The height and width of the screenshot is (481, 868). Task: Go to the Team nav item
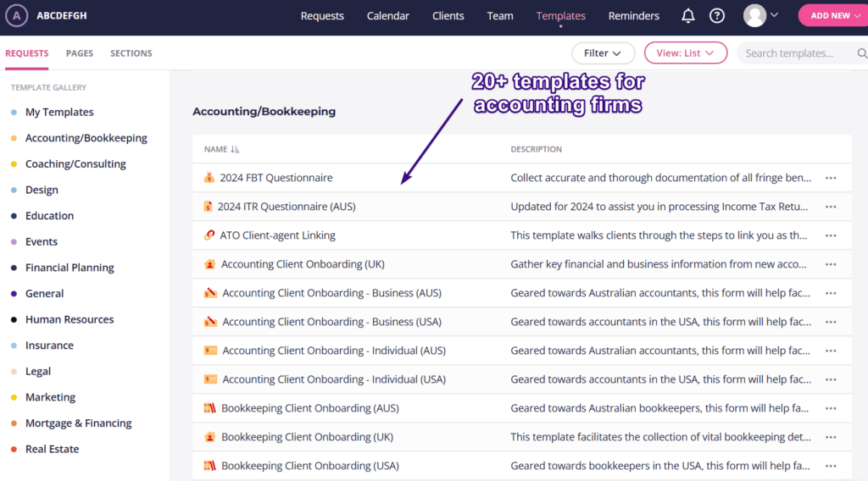click(500, 15)
